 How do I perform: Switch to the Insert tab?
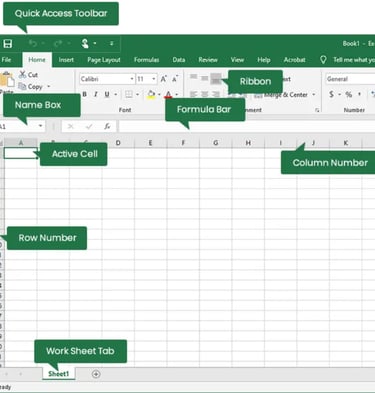[66, 60]
